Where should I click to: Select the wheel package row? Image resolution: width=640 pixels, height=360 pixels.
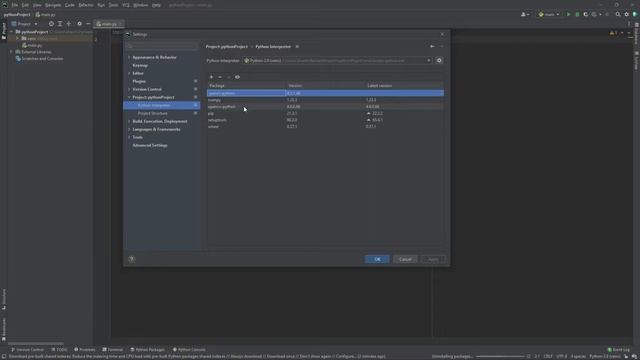[x=325, y=127]
